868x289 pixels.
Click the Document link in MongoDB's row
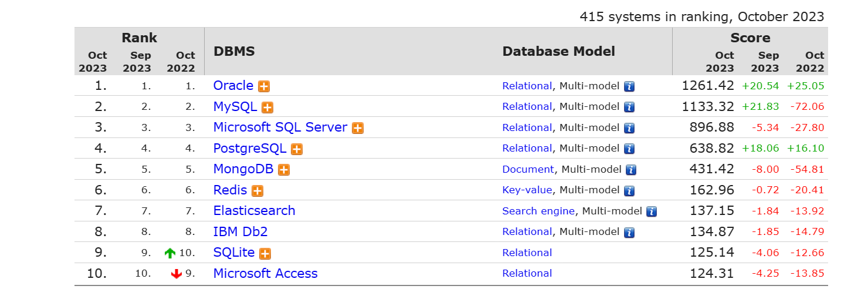528,169
